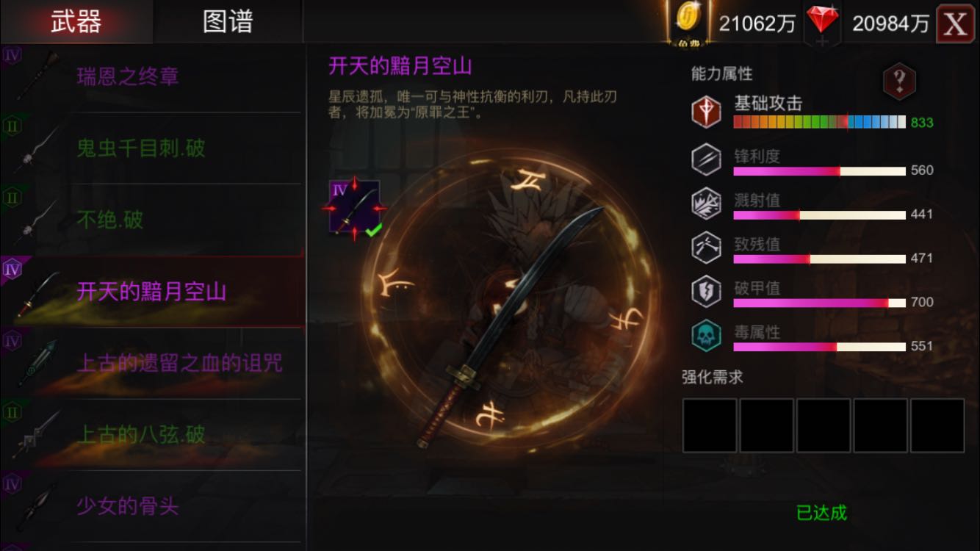The height and width of the screenshot is (551, 980).
Task: Click the 基础攻击 rainbow stat bar
Action: click(820, 122)
